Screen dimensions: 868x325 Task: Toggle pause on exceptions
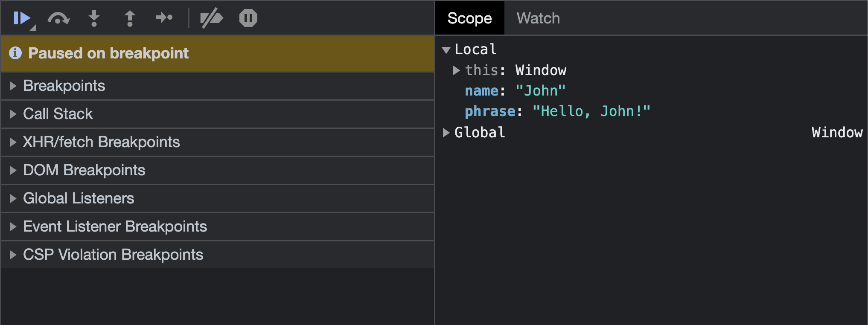248,18
